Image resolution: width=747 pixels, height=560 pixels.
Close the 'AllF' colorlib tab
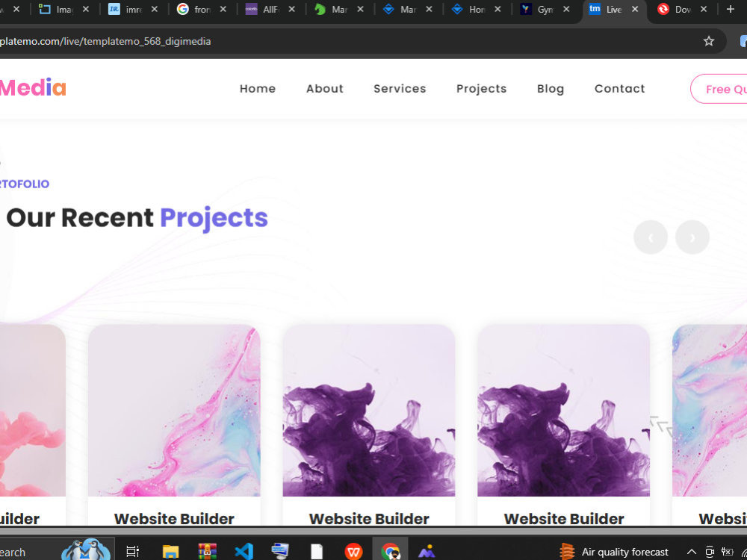(291, 9)
